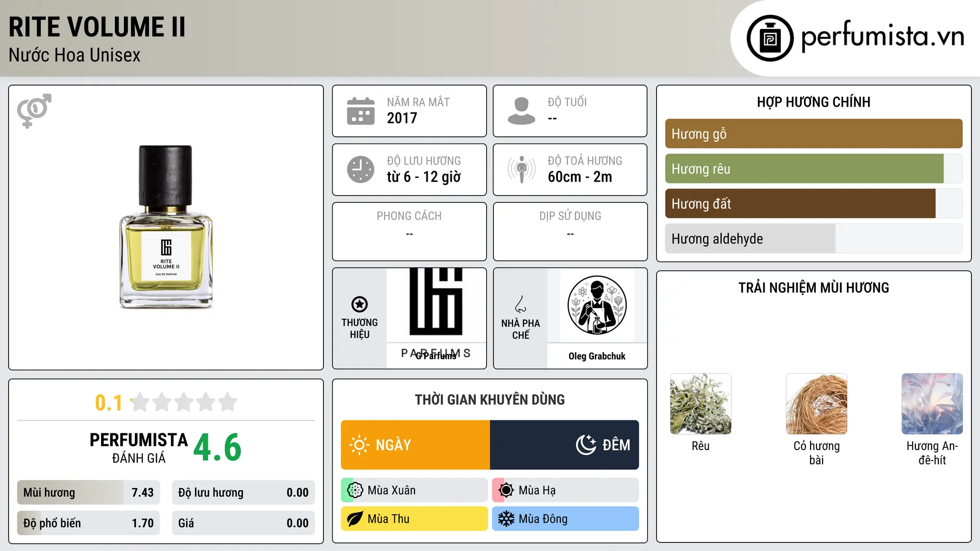The image size is (980, 551).
Task: Click the snowflake icon for Mùa Đông
Action: (x=506, y=519)
